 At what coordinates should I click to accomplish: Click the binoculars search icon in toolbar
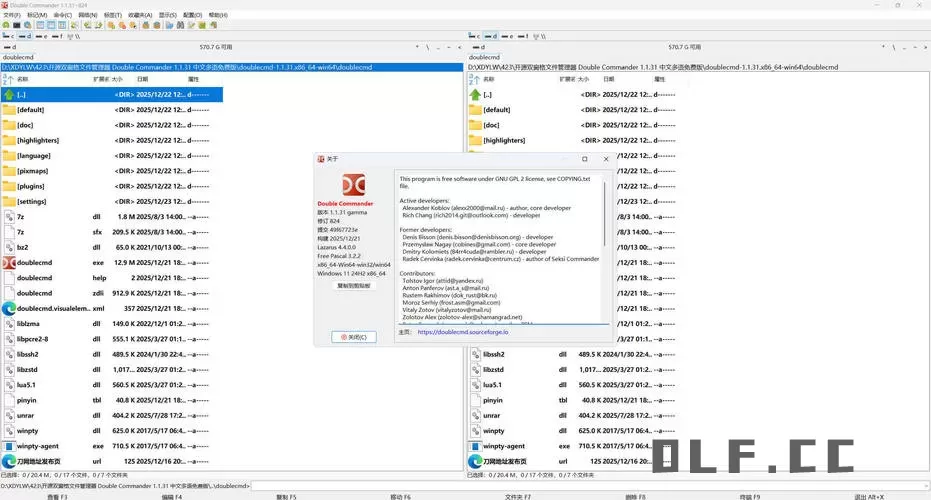point(180,26)
